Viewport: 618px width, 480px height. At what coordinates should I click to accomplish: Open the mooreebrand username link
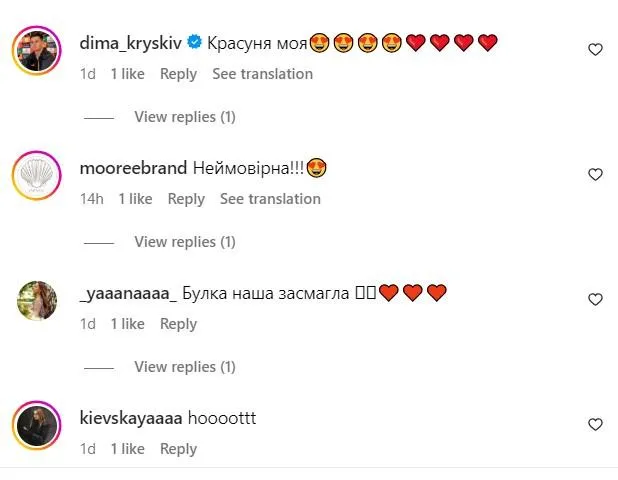pos(133,168)
